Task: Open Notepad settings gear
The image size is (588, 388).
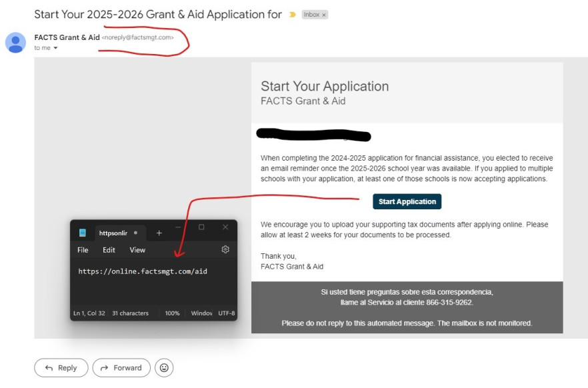Action: (x=225, y=249)
